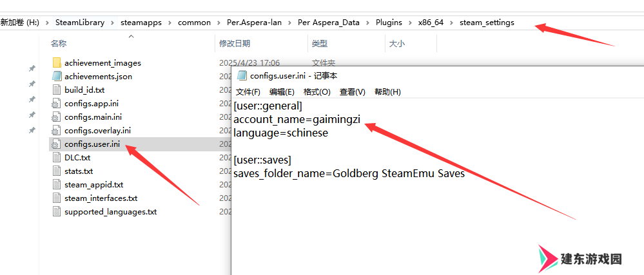Select the steam_interfaces.txt file name

click(101, 198)
